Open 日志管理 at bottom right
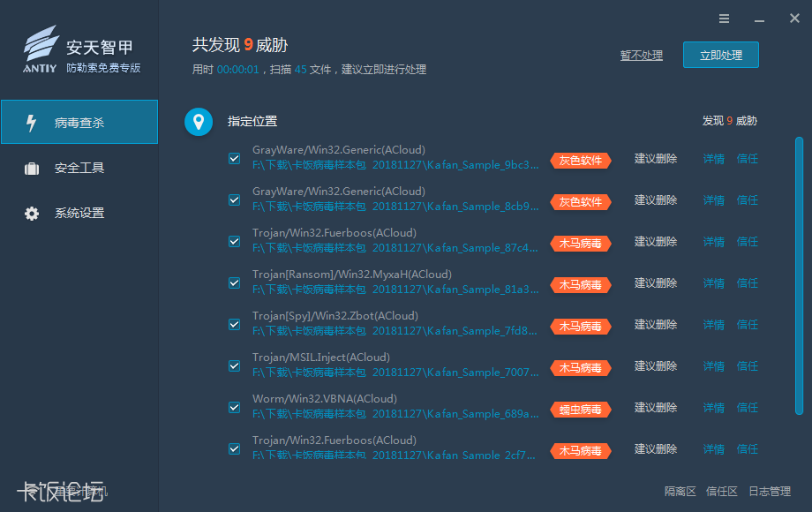 tap(770, 492)
